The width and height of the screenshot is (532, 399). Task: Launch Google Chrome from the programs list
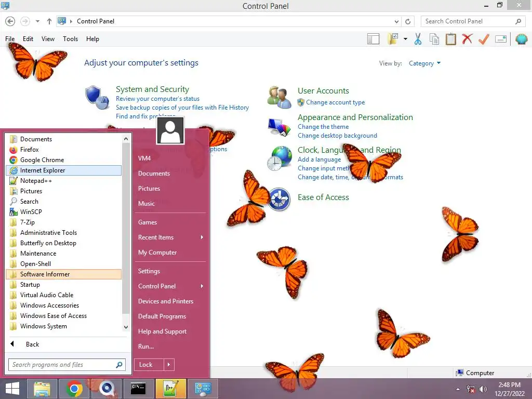64,160
